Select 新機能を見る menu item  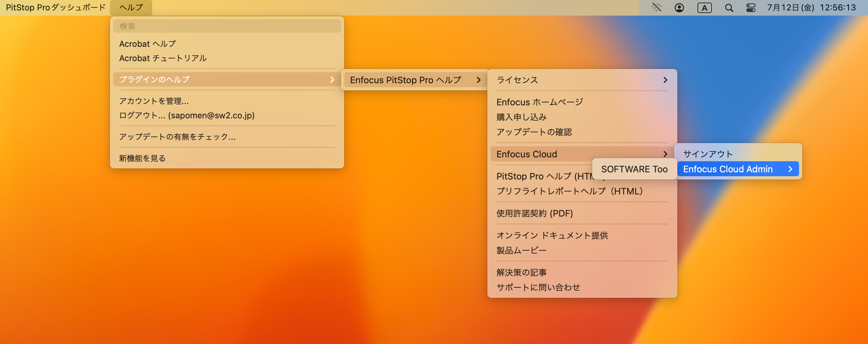click(227, 158)
